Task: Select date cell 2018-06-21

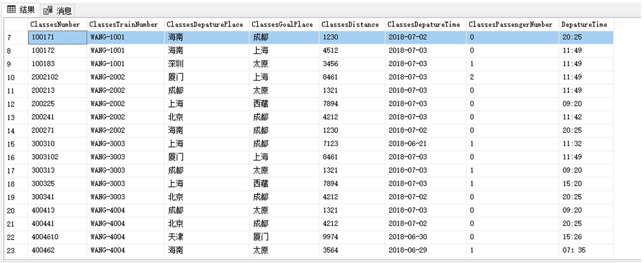Action: [x=426, y=144]
